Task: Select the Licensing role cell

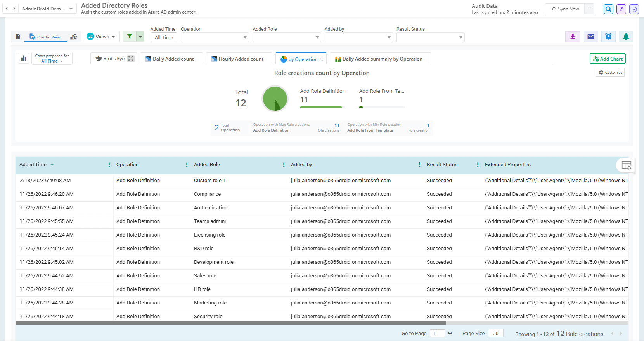Action: 209,235
